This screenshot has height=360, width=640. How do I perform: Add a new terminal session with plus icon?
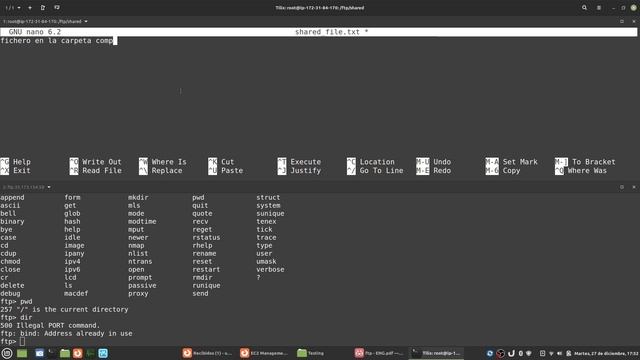point(30,7)
